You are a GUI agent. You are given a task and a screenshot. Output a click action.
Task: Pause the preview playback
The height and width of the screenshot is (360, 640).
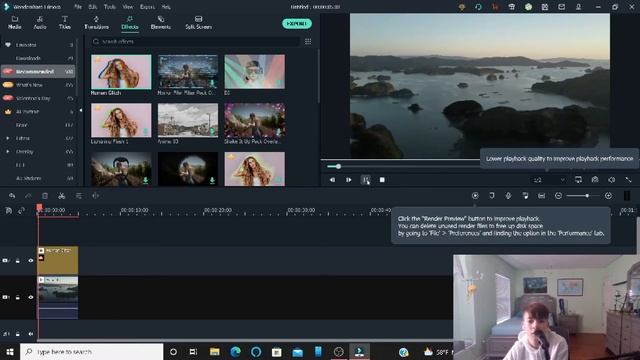[366, 180]
